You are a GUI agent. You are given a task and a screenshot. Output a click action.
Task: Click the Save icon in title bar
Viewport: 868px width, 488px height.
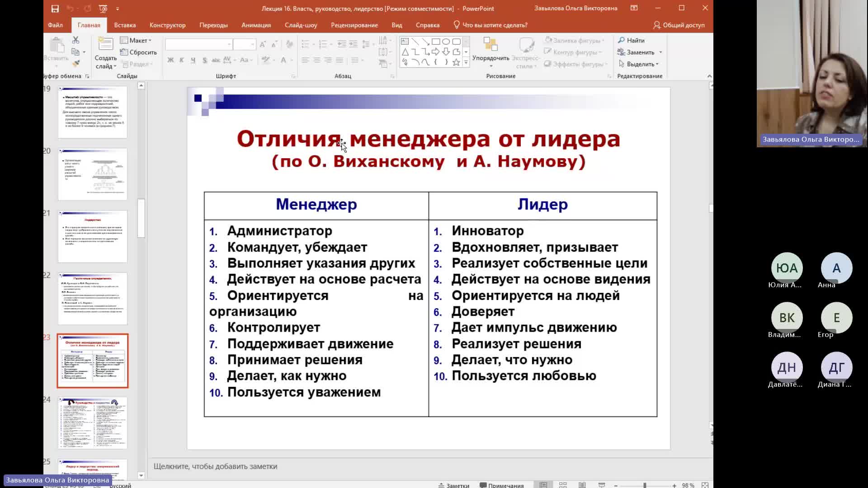55,8
